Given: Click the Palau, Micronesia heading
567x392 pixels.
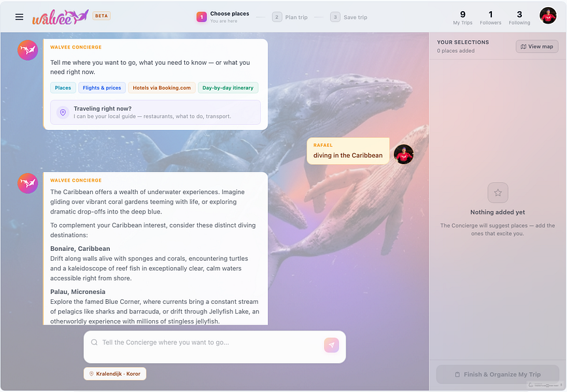Looking at the screenshot, I should click(x=78, y=292).
